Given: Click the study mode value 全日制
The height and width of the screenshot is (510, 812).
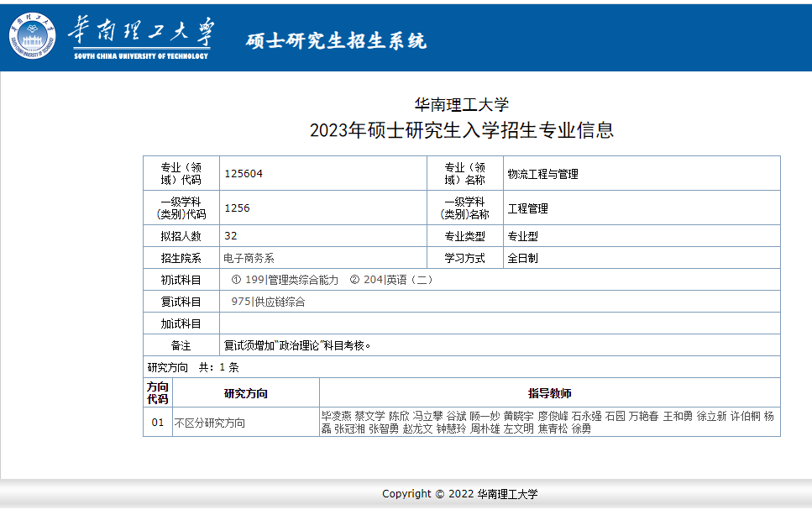Looking at the screenshot, I should pos(522,258).
